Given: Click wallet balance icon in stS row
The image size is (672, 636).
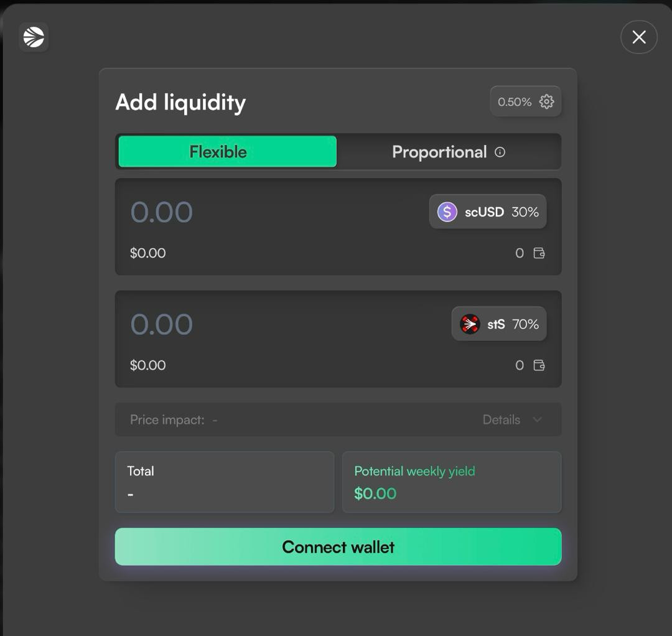Looking at the screenshot, I should pyautogui.click(x=539, y=365).
